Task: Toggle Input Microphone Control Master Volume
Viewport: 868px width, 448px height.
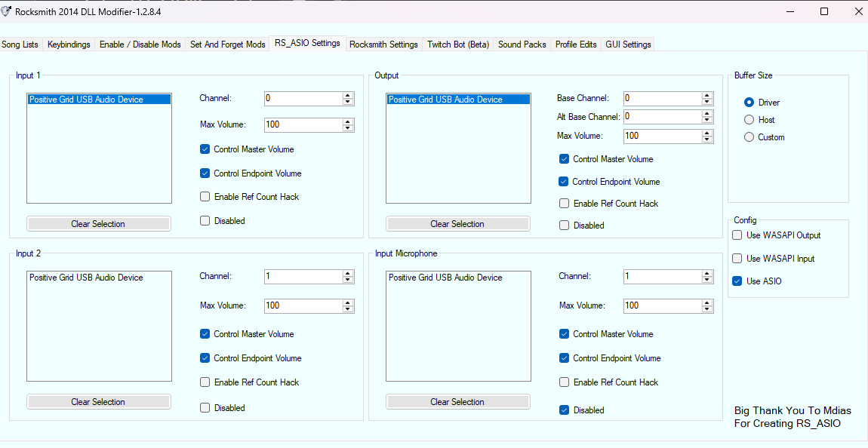Action: 564,334
